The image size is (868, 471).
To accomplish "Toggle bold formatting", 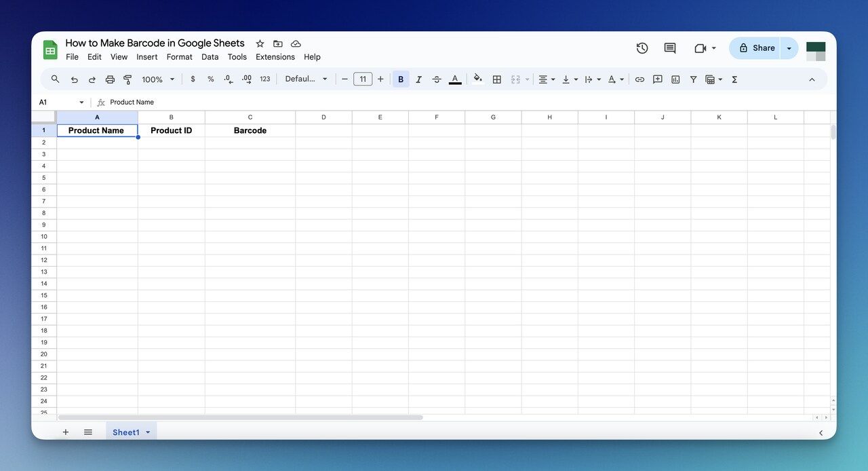I will (x=401, y=79).
